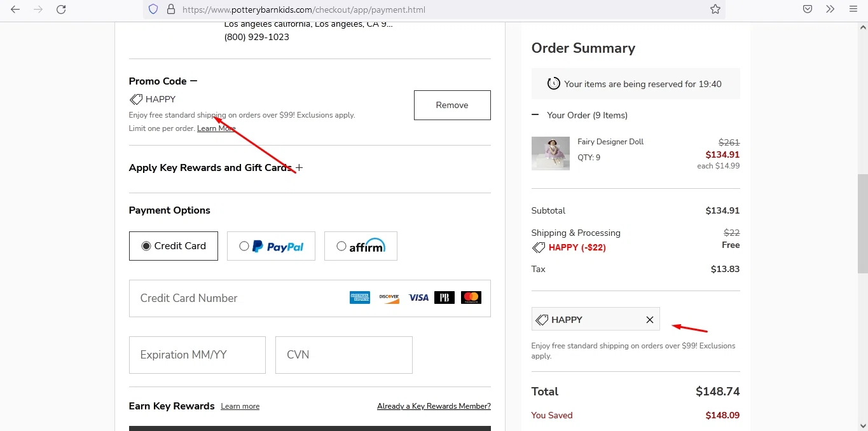The width and height of the screenshot is (868, 431).
Task: Collapse the Promo Code section
Action: pyautogui.click(x=193, y=81)
